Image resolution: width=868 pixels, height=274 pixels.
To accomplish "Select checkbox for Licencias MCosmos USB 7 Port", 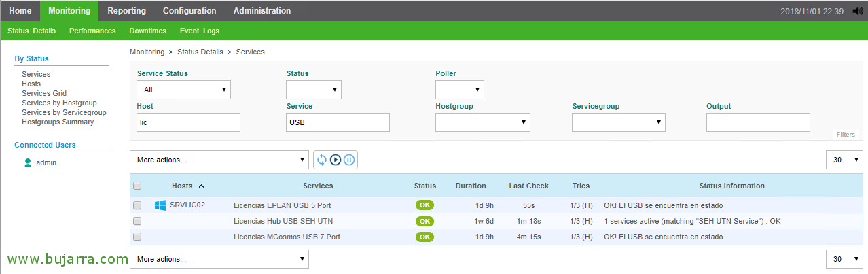I will [138, 237].
